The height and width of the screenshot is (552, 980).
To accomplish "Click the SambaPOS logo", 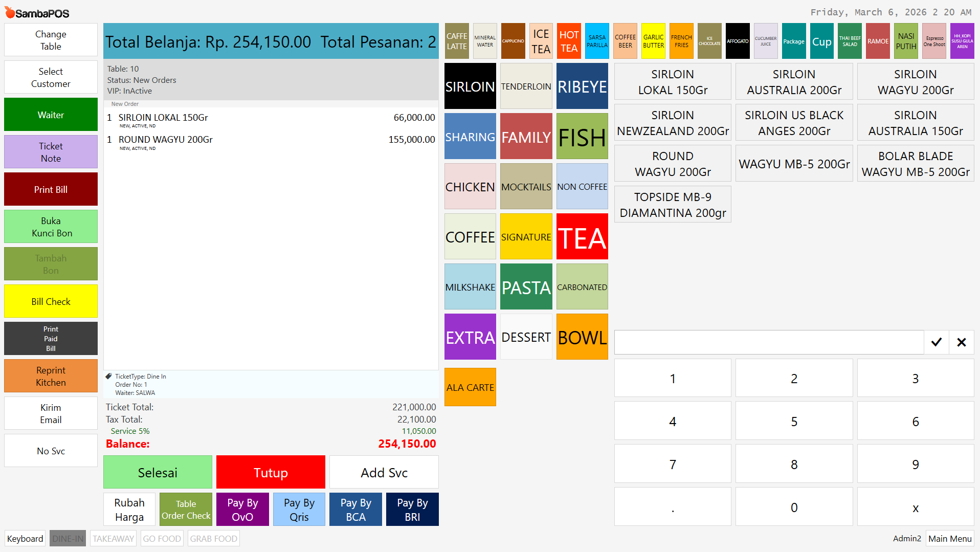I will (37, 13).
